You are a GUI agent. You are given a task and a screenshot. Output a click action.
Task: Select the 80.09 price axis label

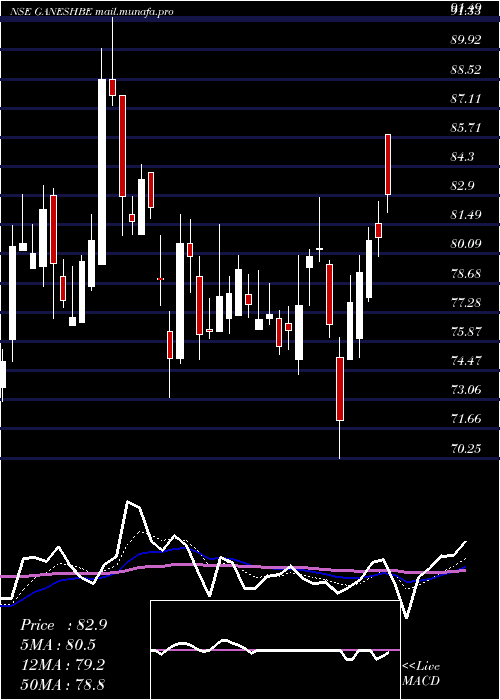click(x=466, y=244)
